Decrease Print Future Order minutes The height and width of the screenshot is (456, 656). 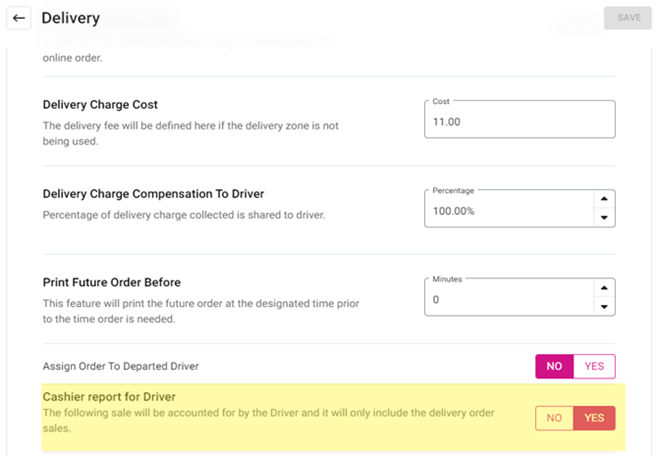[x=603, y=306]
